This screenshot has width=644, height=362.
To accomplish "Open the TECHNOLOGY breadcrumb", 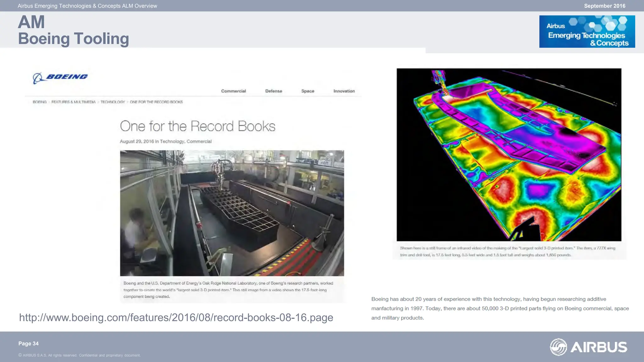I will coord(113,102).
